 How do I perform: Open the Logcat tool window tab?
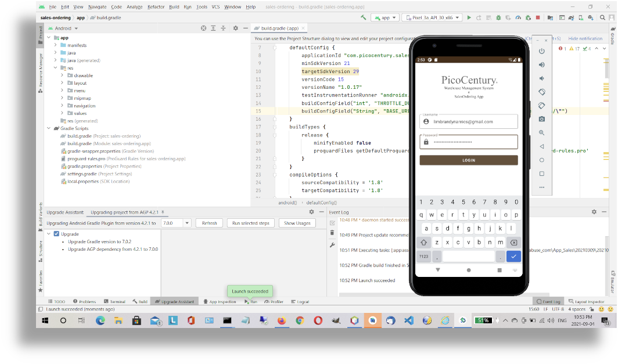click(x=300, y=302)
